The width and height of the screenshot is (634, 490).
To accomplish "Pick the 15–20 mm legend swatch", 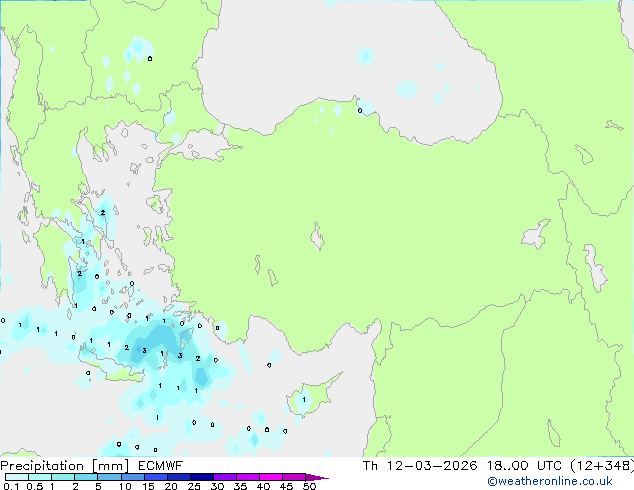I will pyautogui.click(x=155, y=477).
